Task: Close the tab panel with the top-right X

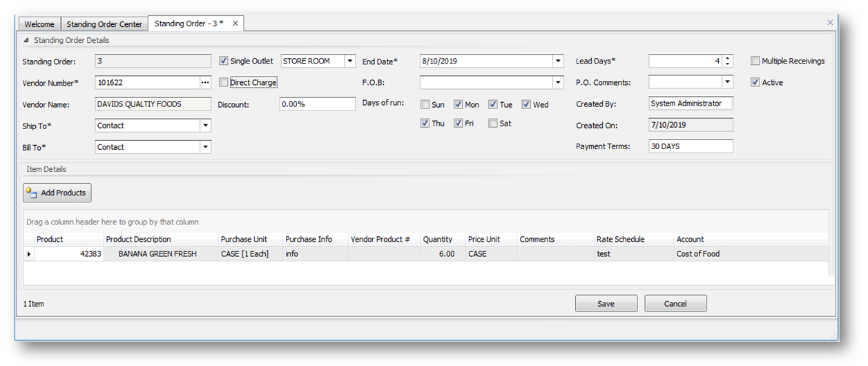Action: click(x=830, y=23)
